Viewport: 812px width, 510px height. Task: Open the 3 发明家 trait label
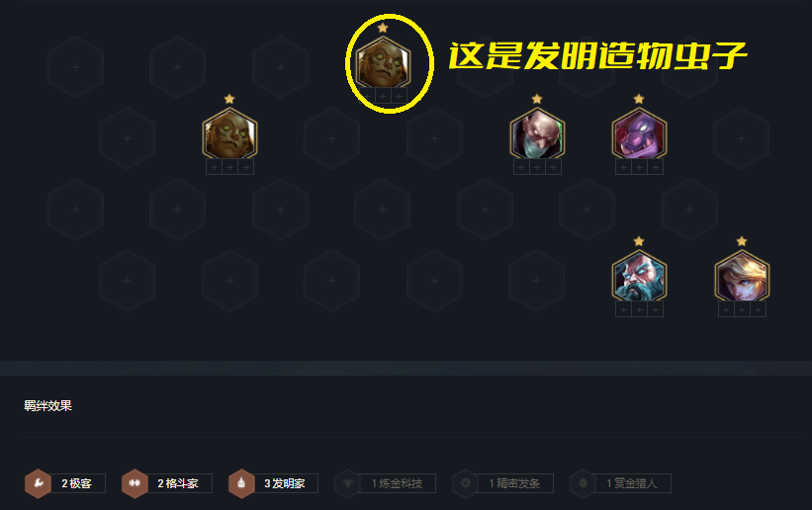coord(286,483)
